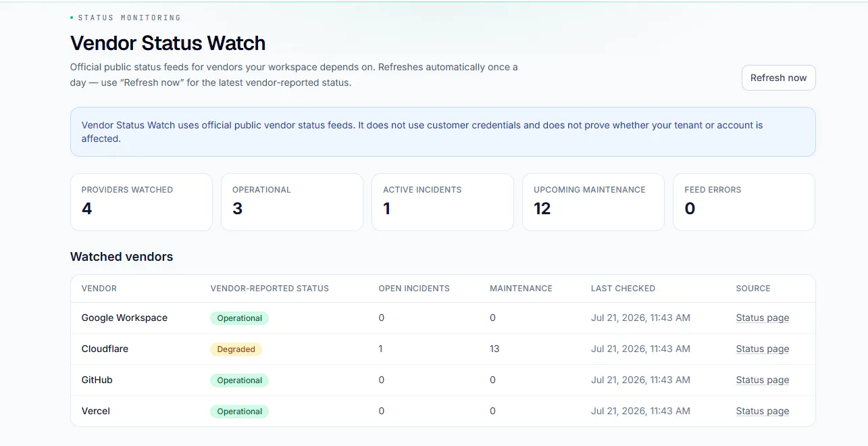
Task: Click the blue public feeds disclaimer banner
Action: pos(442,132)
